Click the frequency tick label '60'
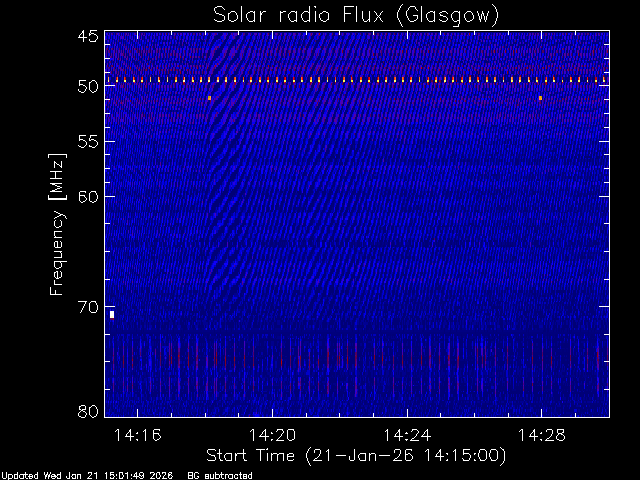 pos(88,197)
